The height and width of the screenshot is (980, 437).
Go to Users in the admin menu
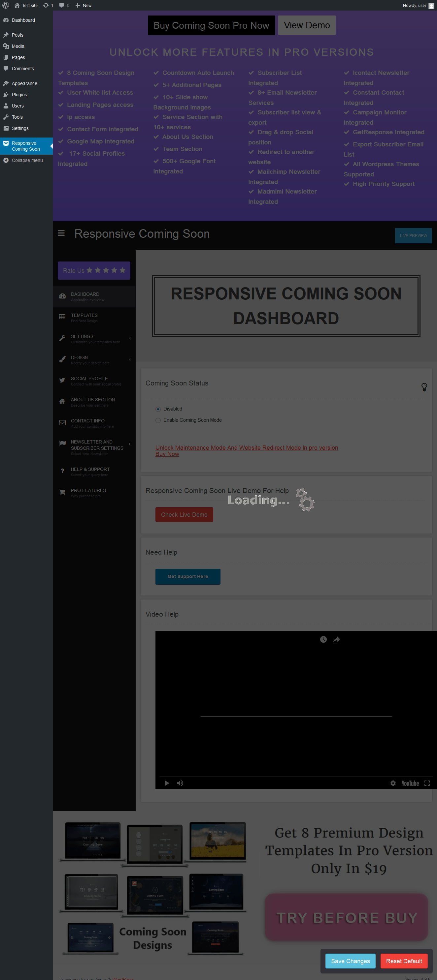click(x=26, y=106)
